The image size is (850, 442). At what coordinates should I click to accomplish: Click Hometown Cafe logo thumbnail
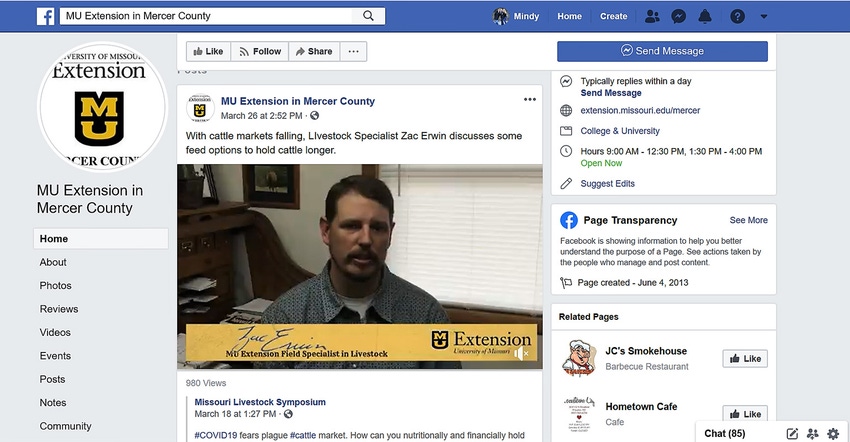pos(579,413)
